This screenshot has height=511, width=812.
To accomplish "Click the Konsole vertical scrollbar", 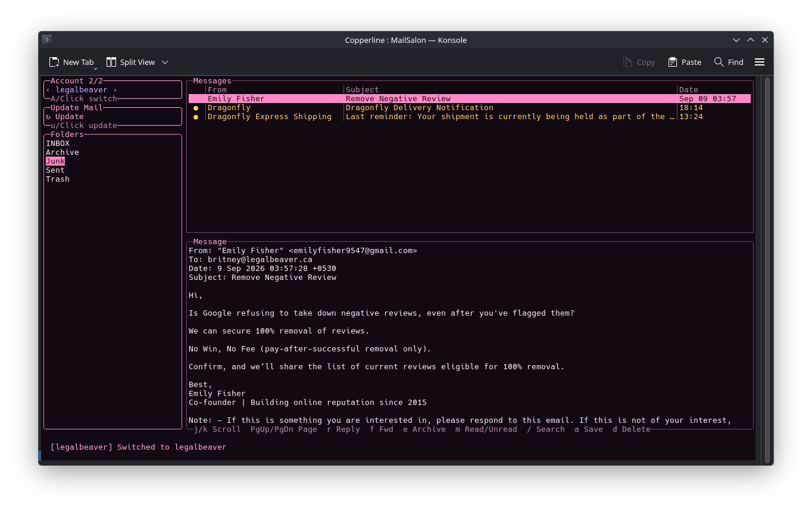I will click(x=767, y=269).
